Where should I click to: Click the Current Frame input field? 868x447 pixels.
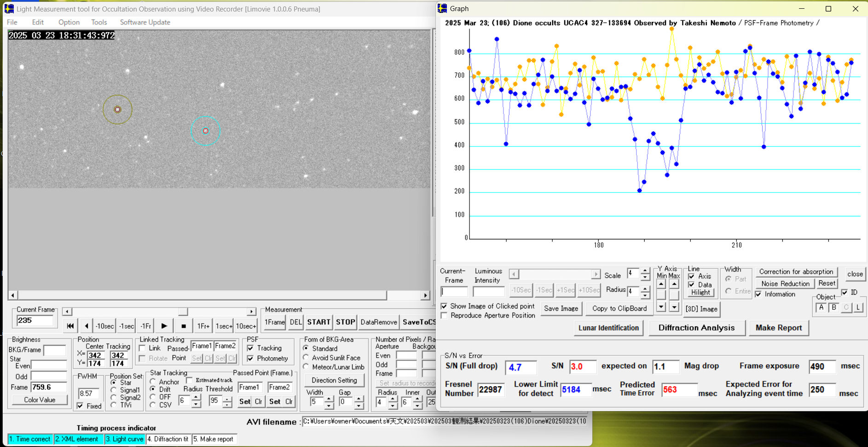(35, 321)
